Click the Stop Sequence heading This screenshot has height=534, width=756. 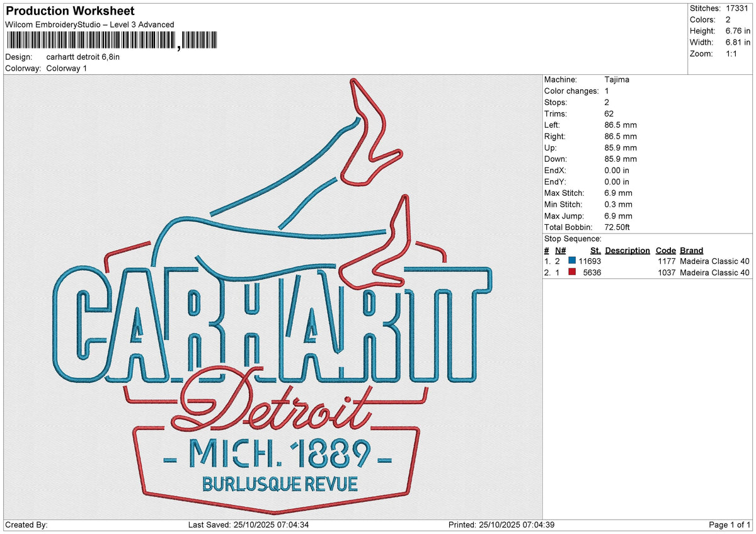(573, 239)
